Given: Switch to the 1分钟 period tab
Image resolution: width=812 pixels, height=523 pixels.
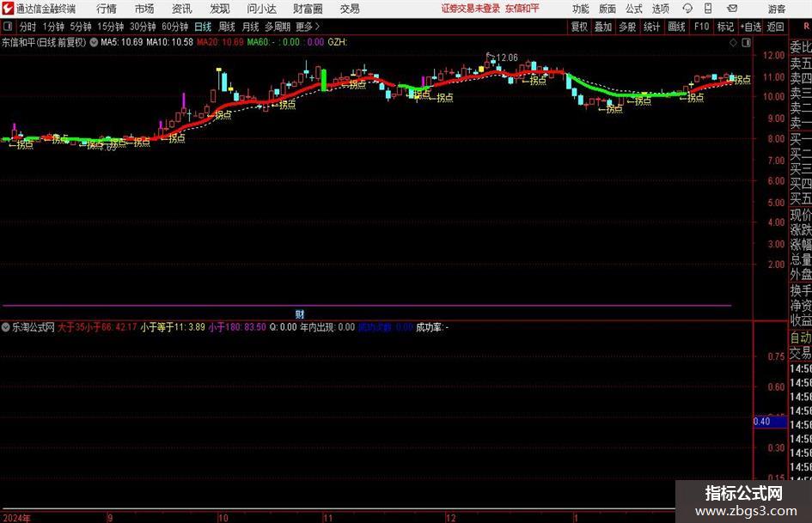Looking at the screenshot, I should (x=53, y=27).
